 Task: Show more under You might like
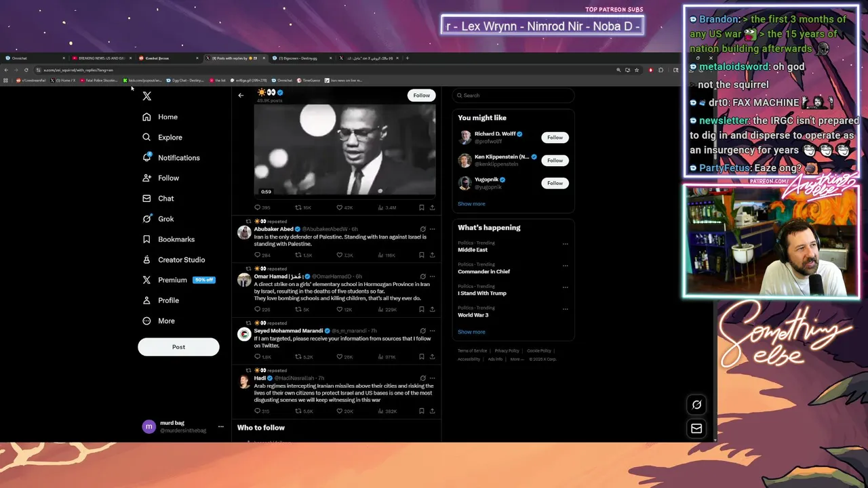[x=471, y=204]
